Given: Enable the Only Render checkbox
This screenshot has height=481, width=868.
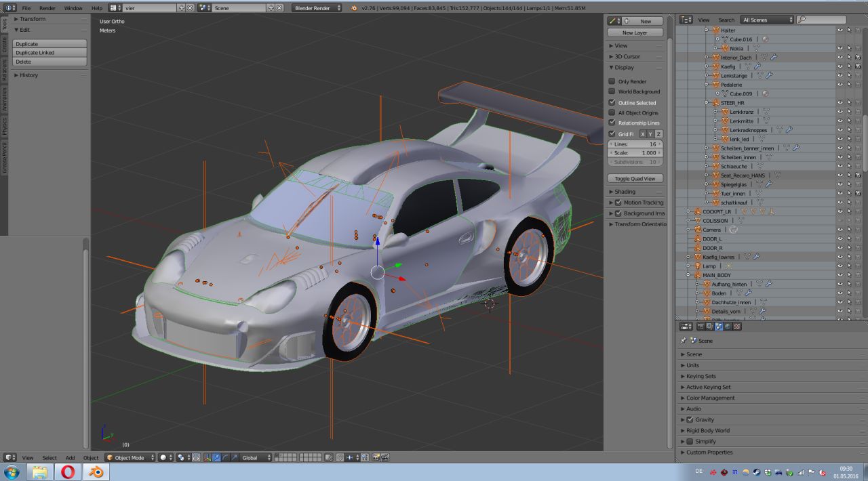Looking at the screenshot, I should 612,81.
